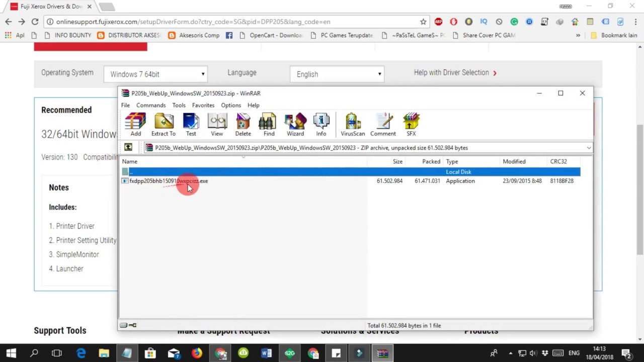This screenshot has height=362, width=644.
Task: Open the Language dropdown showing English
Action: 337,74
